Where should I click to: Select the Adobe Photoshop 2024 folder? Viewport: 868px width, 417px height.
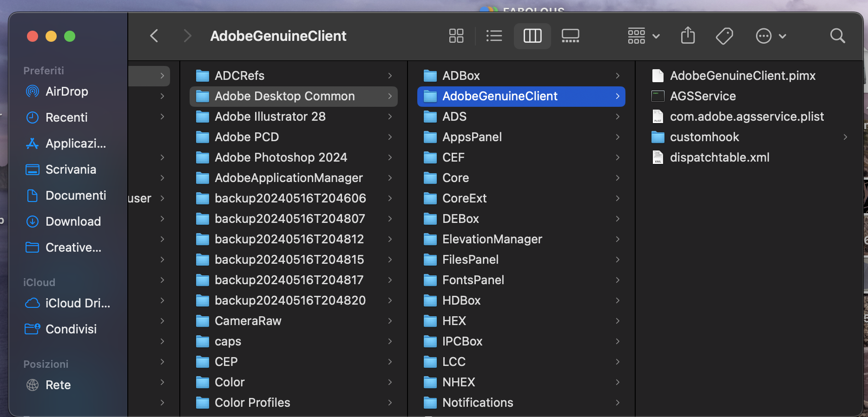[x=294, y=157]
